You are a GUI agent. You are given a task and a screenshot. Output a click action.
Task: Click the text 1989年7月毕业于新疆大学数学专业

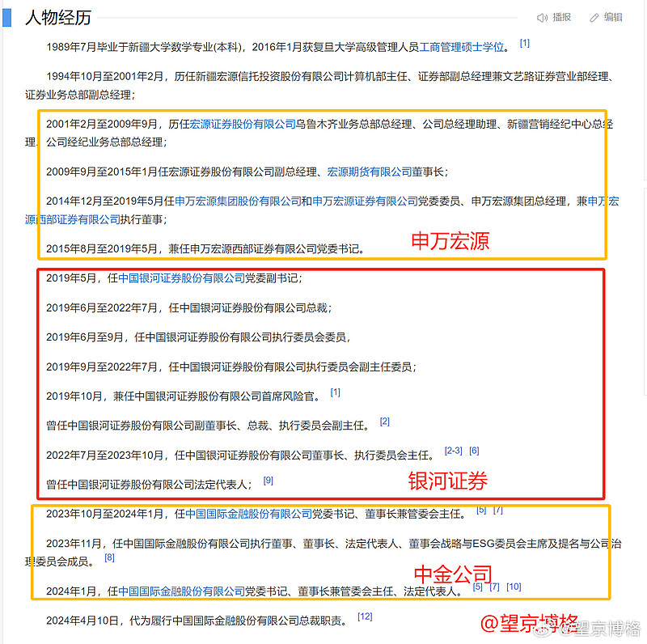130,47
